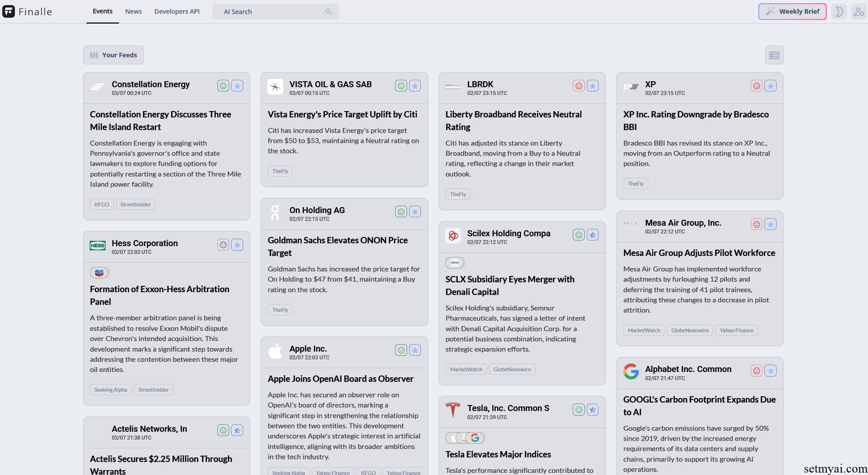Toggle dark mode with the moon icon

[839, 12]
